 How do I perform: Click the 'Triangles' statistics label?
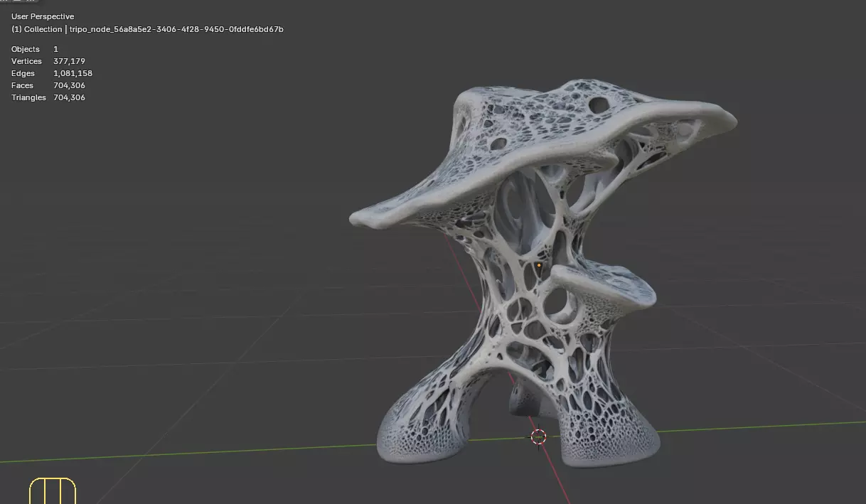click(x=28, y=97)
